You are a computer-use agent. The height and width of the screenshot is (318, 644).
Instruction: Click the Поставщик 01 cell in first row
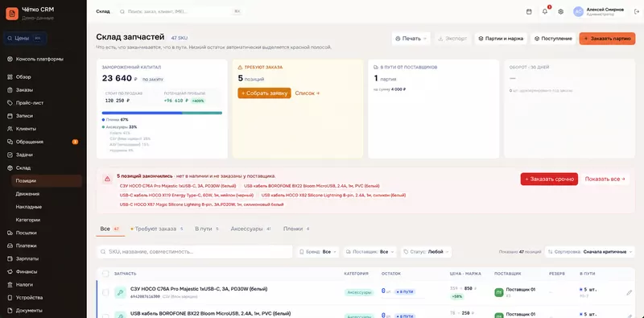click(x=516, y=292)
